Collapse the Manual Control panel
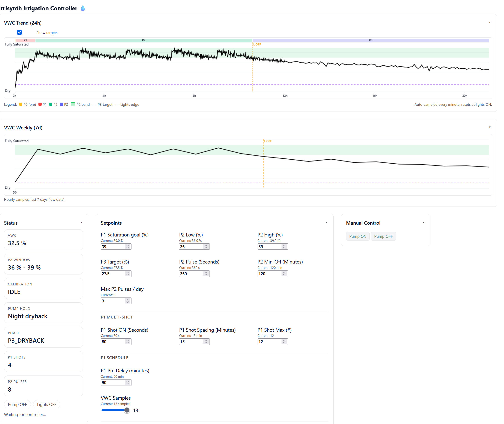 [x=423, y=222]
